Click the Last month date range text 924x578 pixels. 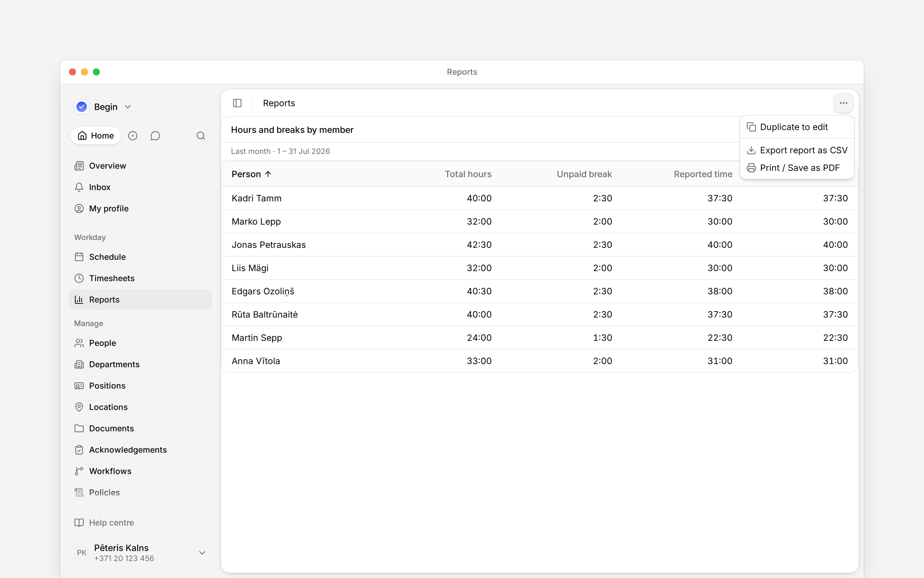(280, 151)
